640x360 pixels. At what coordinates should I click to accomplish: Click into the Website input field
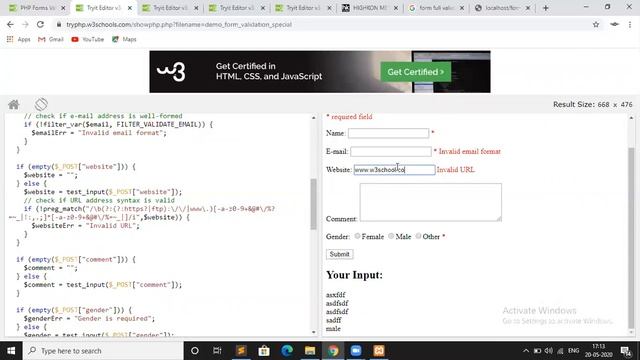click(x=394, y=170)
